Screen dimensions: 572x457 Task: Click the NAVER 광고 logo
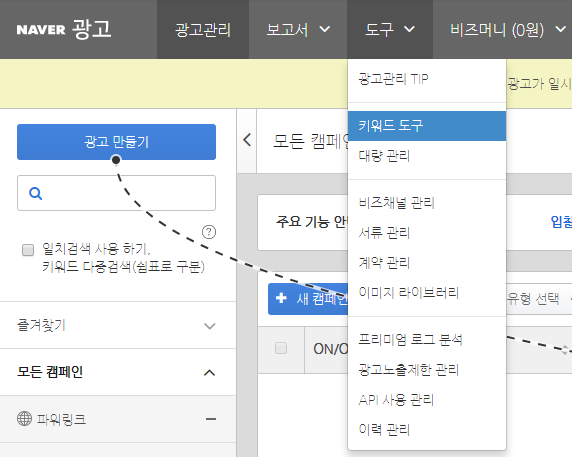point(64,29)
